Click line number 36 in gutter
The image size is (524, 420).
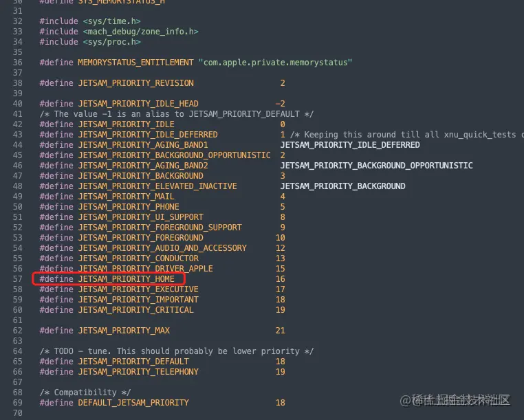click(x=18, y=63)
